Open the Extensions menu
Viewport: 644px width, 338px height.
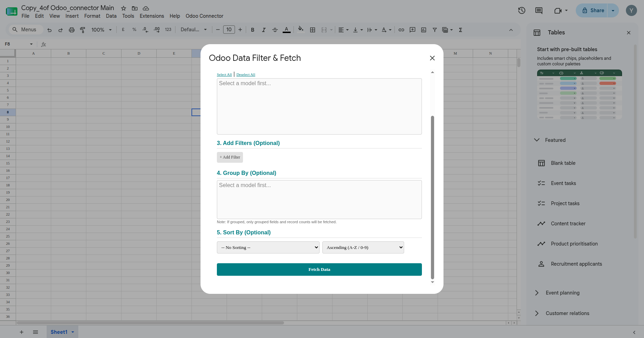click(x=152, y=16)
